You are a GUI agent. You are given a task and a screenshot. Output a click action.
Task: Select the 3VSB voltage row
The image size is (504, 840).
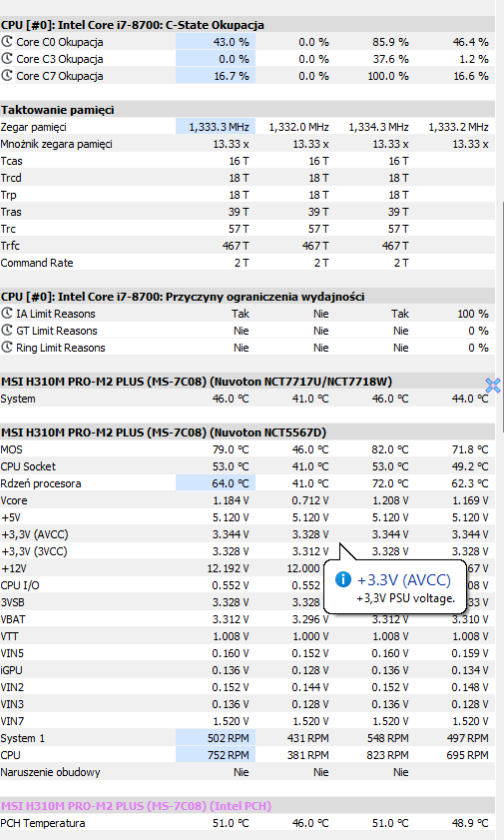(248, 602)
